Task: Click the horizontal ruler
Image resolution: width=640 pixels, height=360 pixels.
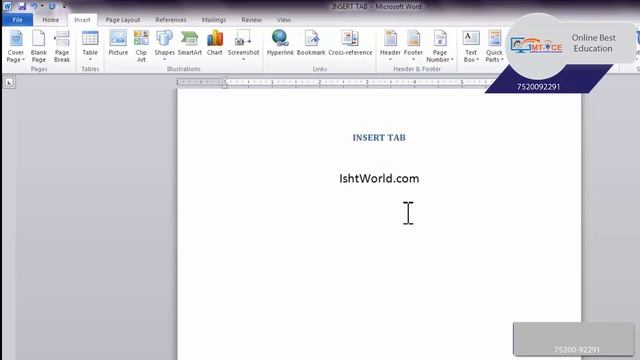Action: [x=335, y=82]
